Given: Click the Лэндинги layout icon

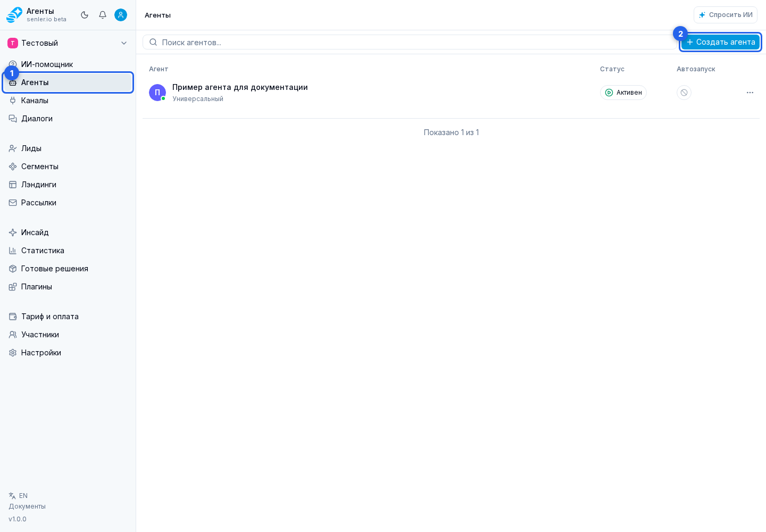Looking at the screenshot, I should pyautogui.click(x=13, y=185).
